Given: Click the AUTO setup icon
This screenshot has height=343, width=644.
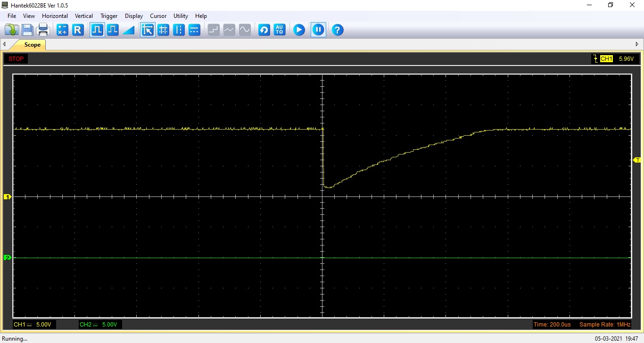Looking at the screenshot, I should [280, 30].
